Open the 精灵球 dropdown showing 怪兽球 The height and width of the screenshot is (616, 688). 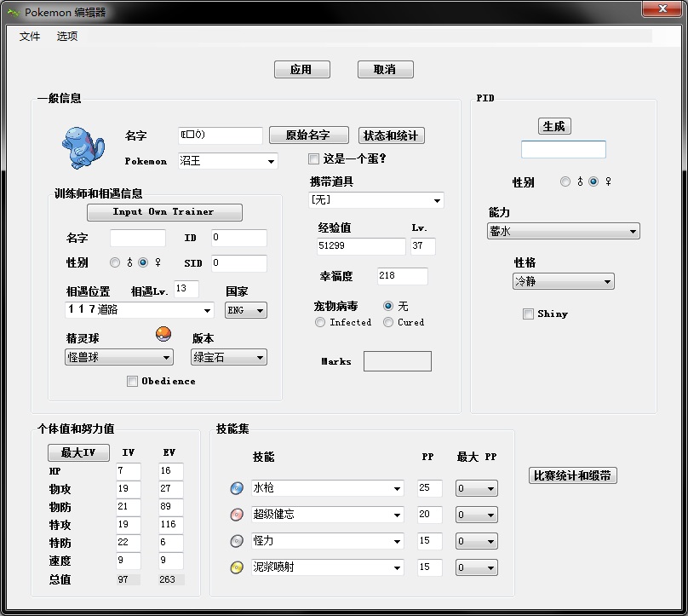(119, 357)
